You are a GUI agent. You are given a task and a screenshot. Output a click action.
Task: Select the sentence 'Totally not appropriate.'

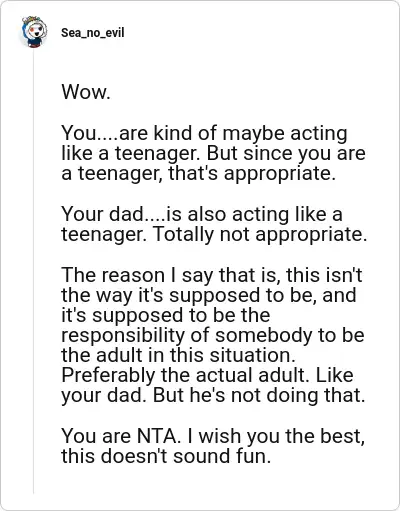point(260,234)
